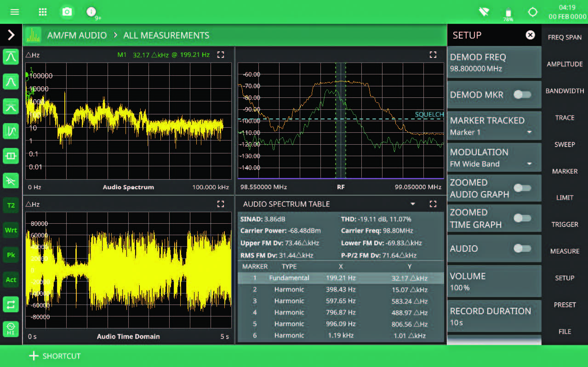Viewport: 588px width, 367px height.
Task: Open the Modulation FM Wide Band dropdown
Action: coord(529,164)
